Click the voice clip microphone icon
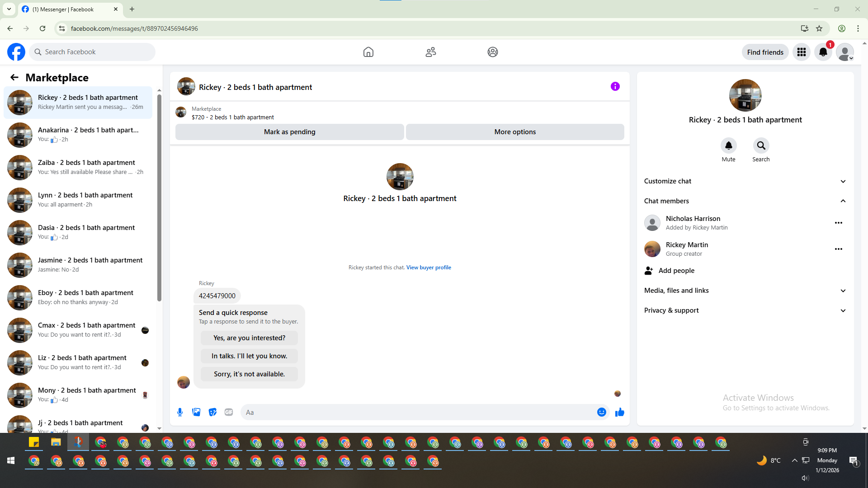This screenshot has width=868, height=488. coord(180,412)
